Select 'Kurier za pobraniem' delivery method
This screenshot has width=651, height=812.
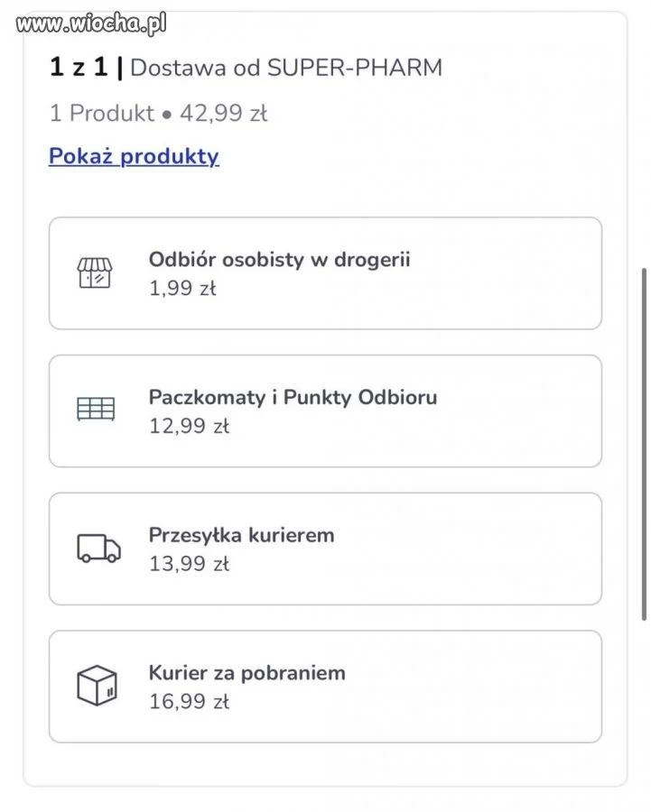246,673
